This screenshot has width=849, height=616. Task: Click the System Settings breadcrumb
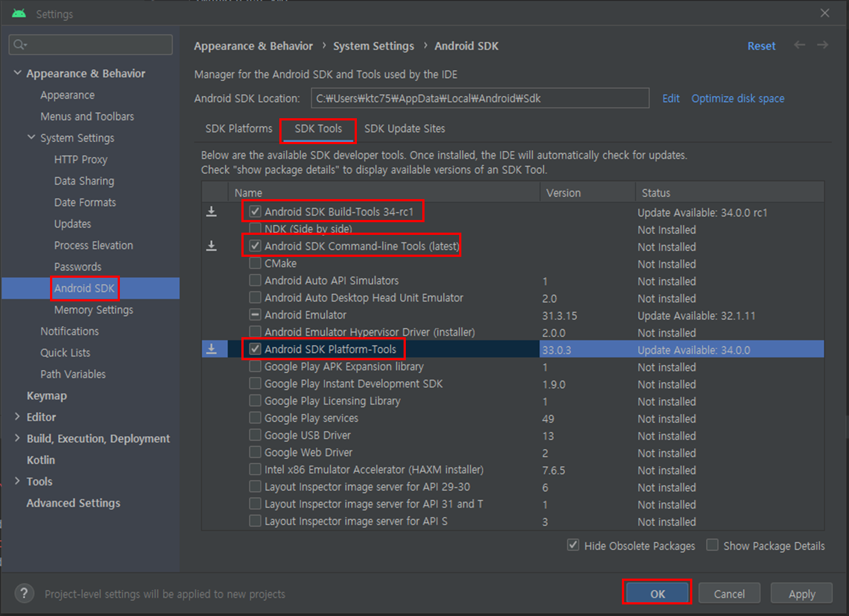click(x=373, y=46)
